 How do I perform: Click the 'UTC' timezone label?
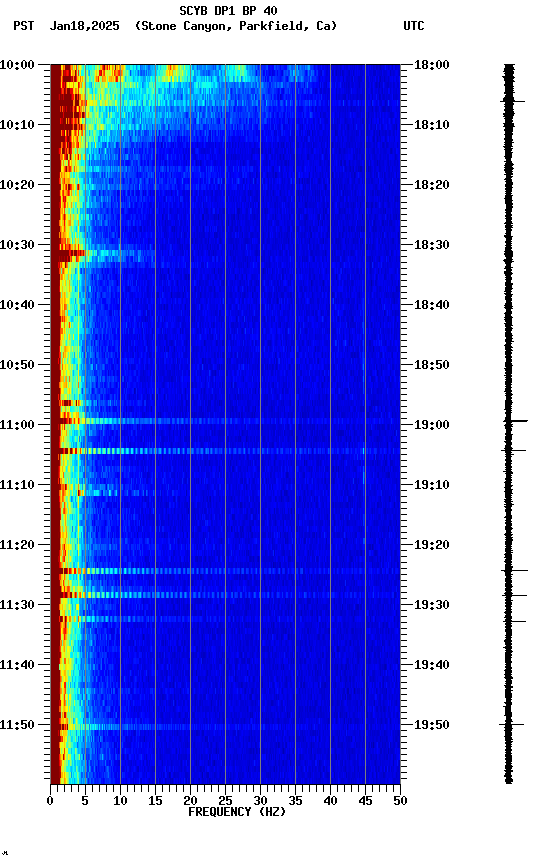pyautogui.click(x=414, y=26)
